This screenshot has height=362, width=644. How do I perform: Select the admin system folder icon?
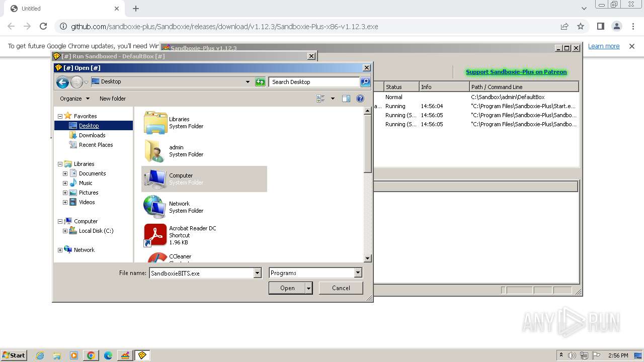[155, 151]
